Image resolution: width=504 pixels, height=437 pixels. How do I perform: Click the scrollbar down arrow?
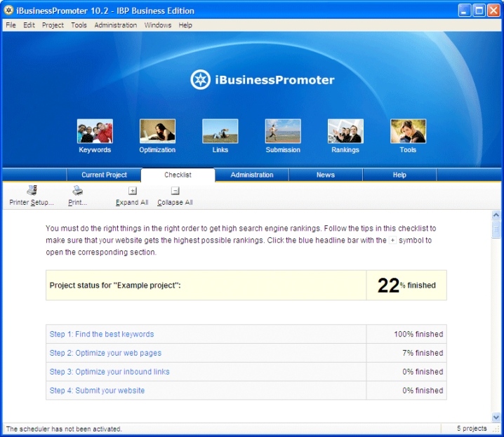coord(496,417)
